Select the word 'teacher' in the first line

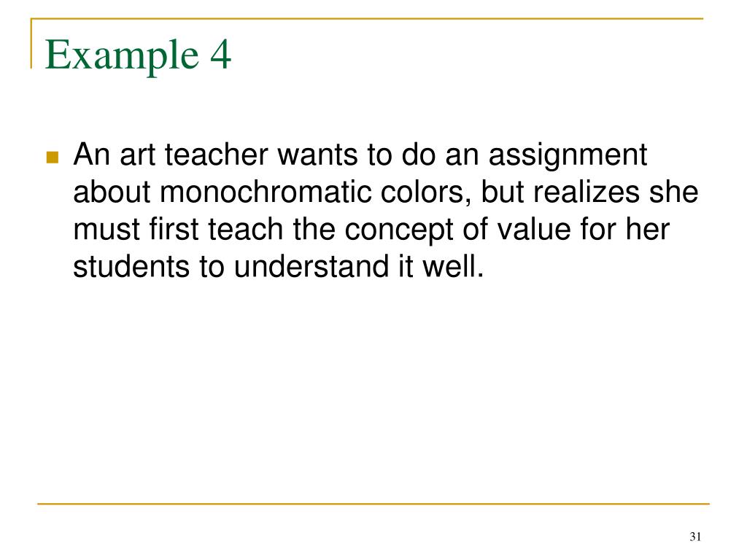(217, 155)
